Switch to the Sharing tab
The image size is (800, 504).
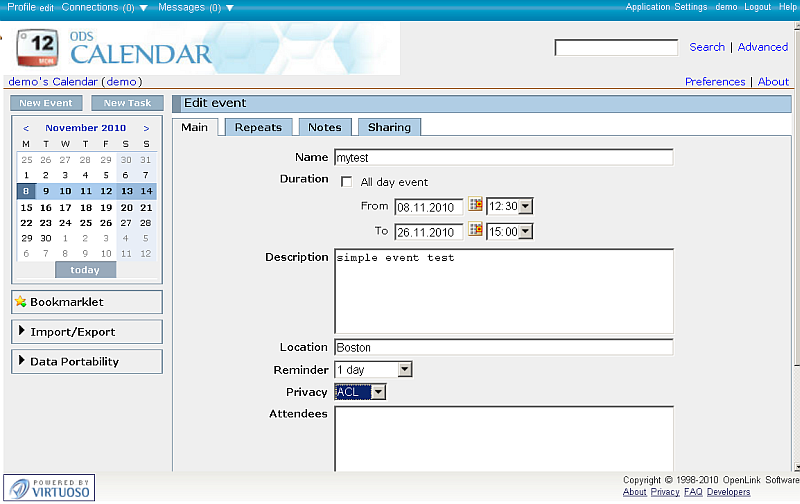pyautogui.click(x=389, y=127)
